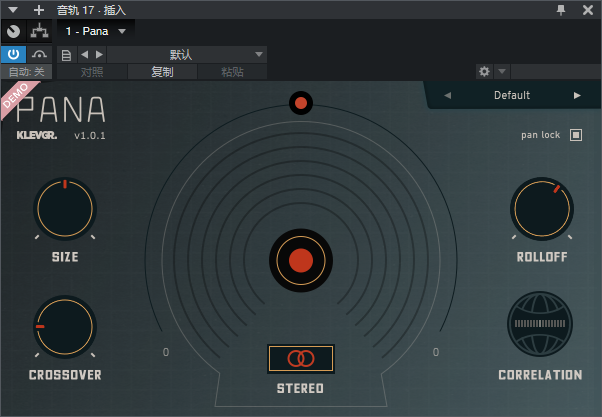The width and height of the screenshot is (602, 417).
Task: Toggle the STEREO mode button
Action: point(301,359)
